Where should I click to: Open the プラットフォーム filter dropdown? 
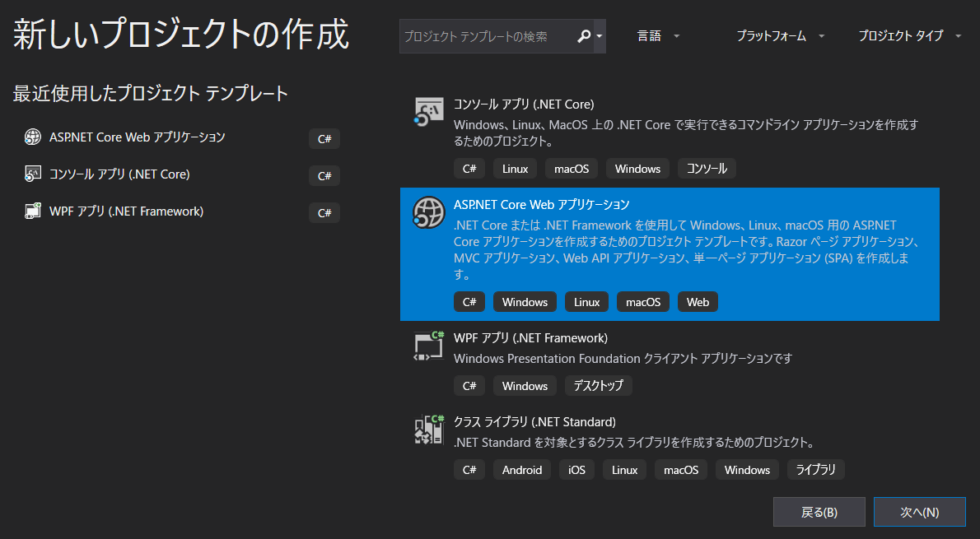click(780, 36)
